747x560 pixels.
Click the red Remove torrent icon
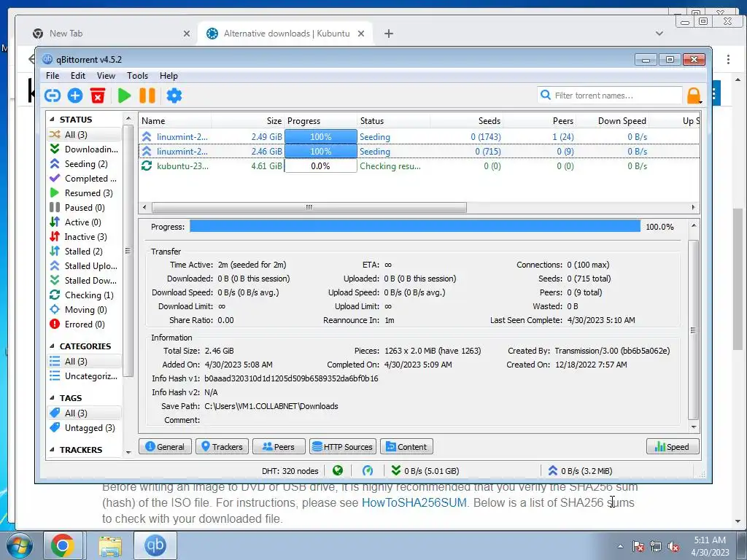[x=98, y=96]
